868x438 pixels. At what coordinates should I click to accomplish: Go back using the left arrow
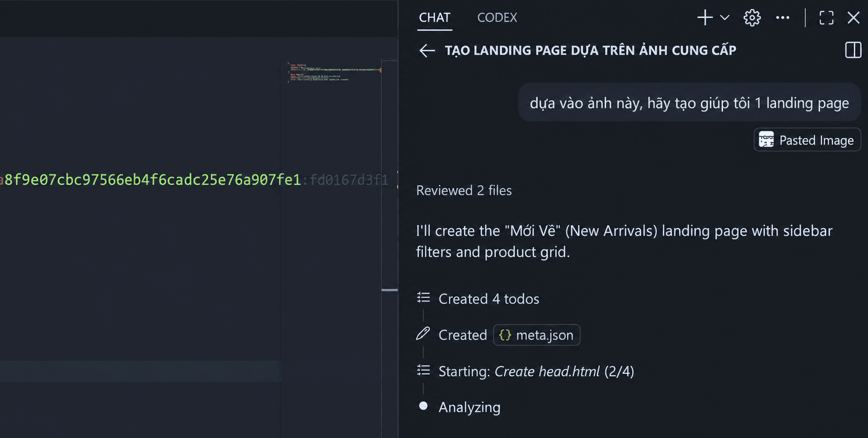coord(427,50)
